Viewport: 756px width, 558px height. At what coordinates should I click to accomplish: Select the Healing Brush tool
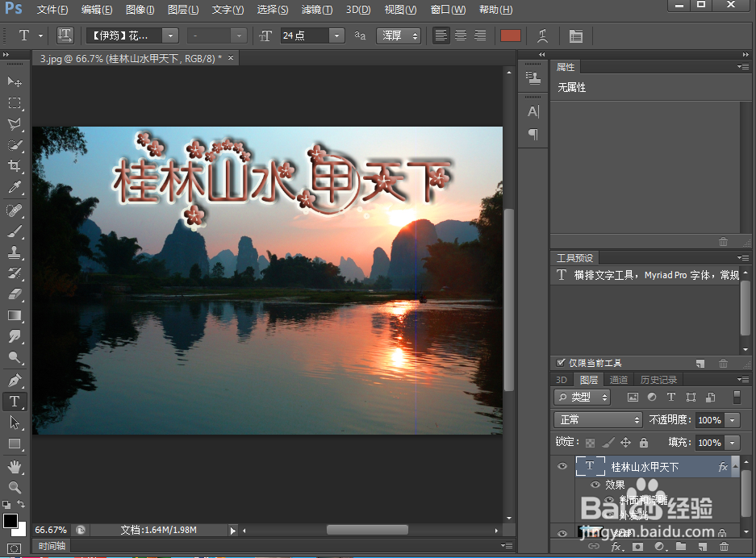pyautogui.click(x=15, y=210)
